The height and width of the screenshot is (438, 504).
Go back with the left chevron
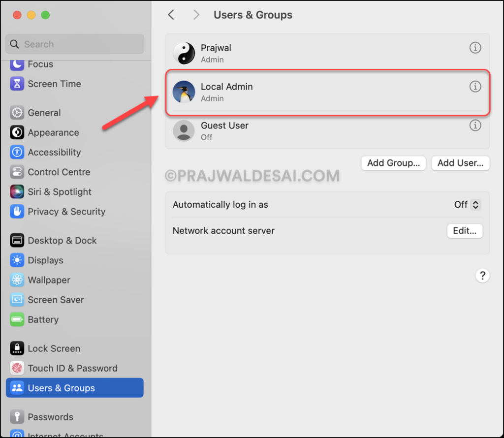(x=171, y=15)
